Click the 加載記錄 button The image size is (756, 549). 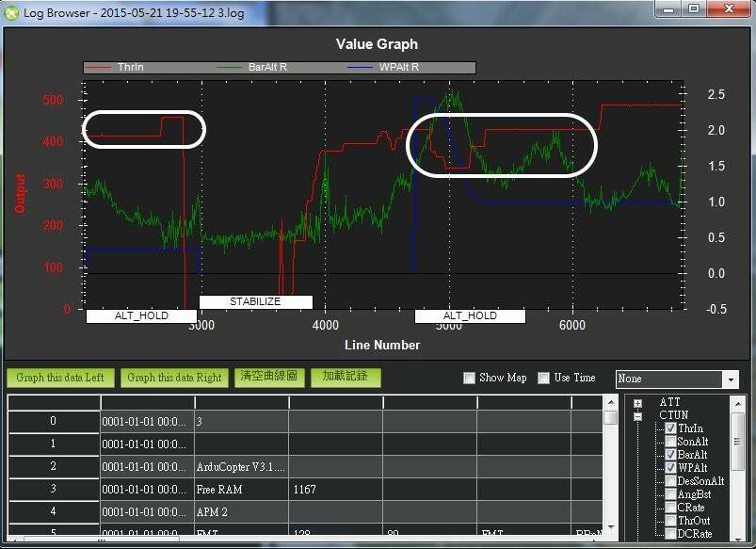(x=346, y=377)
